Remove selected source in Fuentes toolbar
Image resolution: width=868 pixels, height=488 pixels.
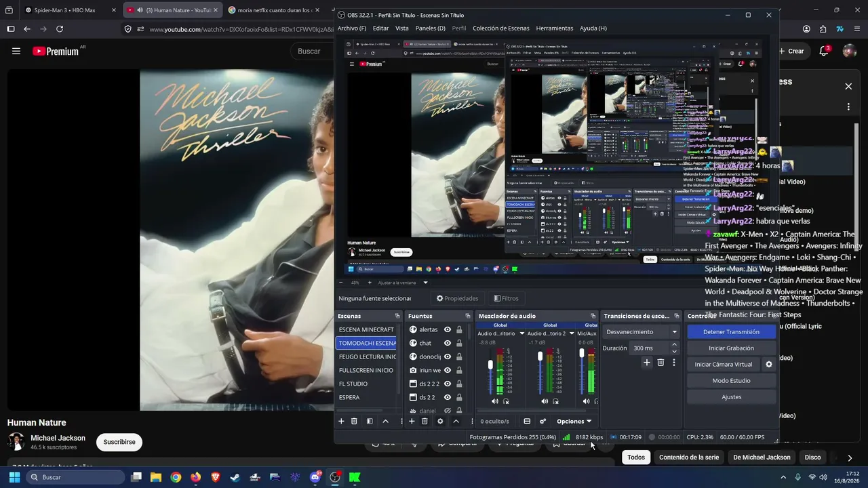pyautogui.click(x=425, y=421)
